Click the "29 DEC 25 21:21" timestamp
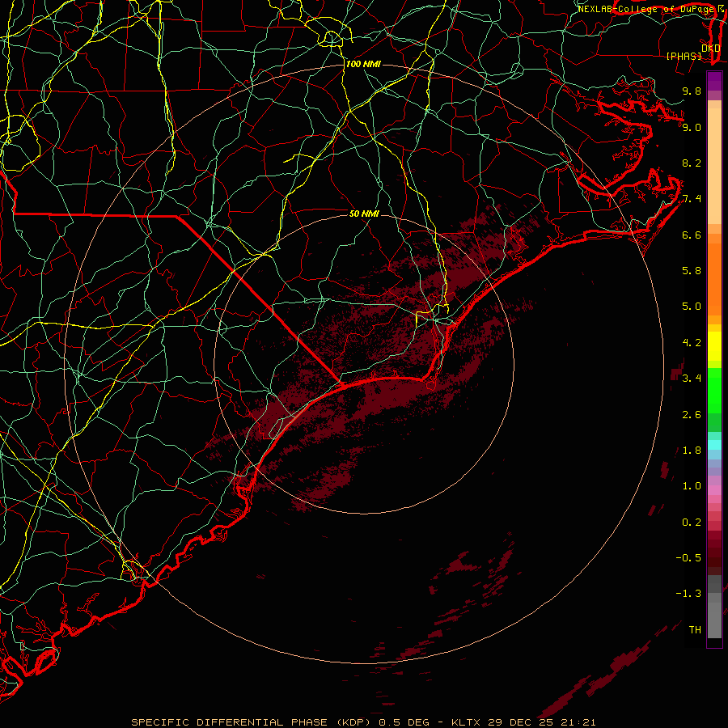The height and width of the screenshot is (728, 728). 541,722
